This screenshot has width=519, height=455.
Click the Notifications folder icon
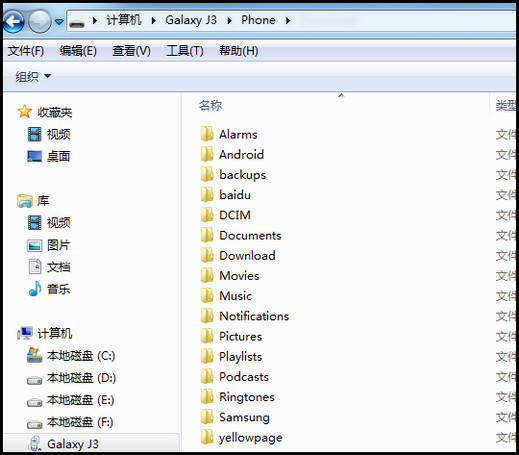pos(207,316)
